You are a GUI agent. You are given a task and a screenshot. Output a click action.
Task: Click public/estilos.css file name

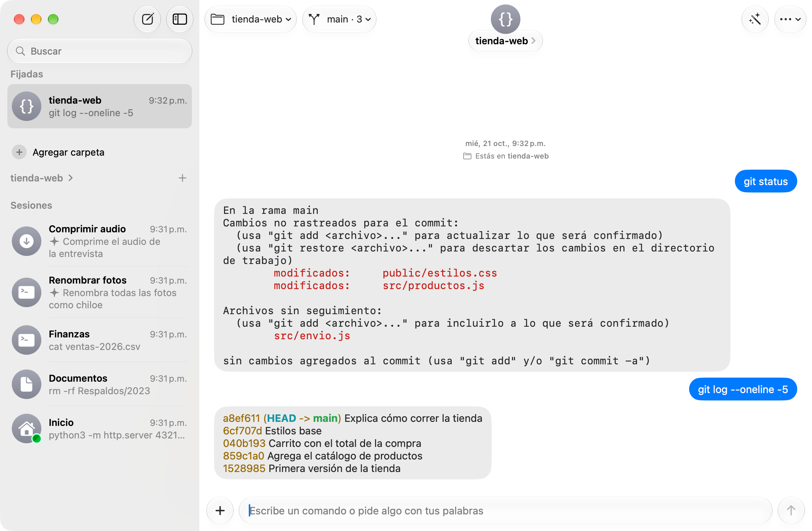[440, 273]
